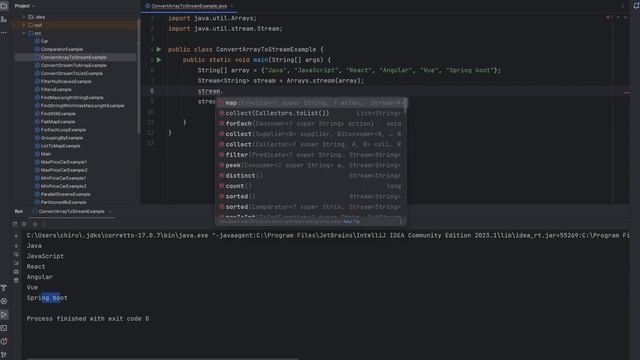Expand the out folder
Image resolution: width=640 pixels, height=360 pixels.
click(24, 25)
